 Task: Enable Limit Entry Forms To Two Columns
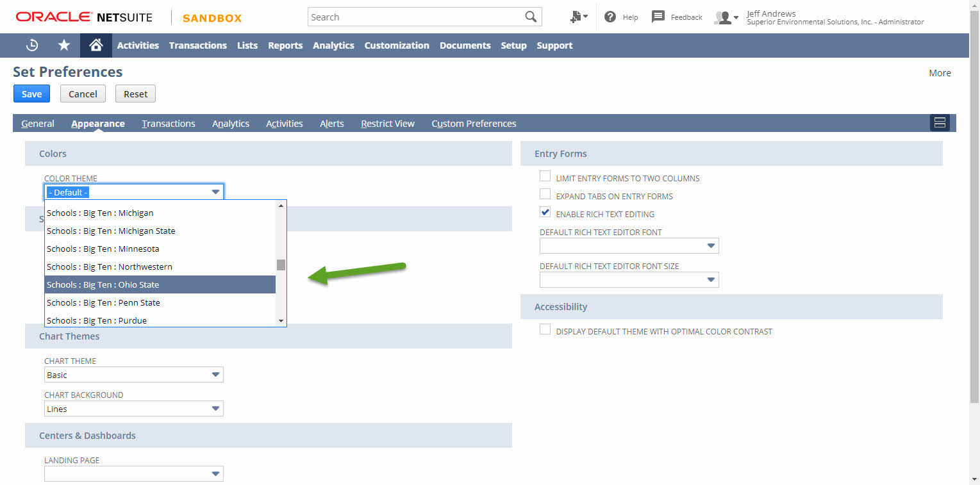pos(545,176)
